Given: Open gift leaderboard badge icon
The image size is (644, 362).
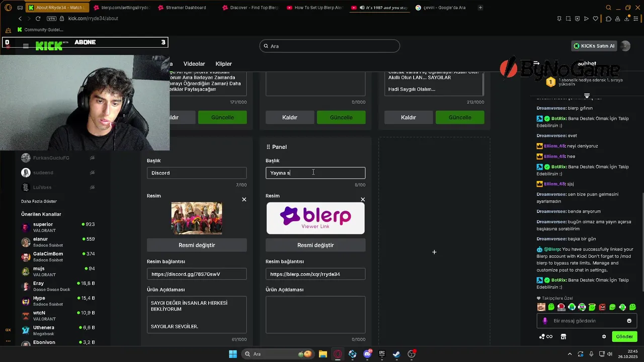Looking at the screenshot, I should pyautogui.click(x=551, y=81).
